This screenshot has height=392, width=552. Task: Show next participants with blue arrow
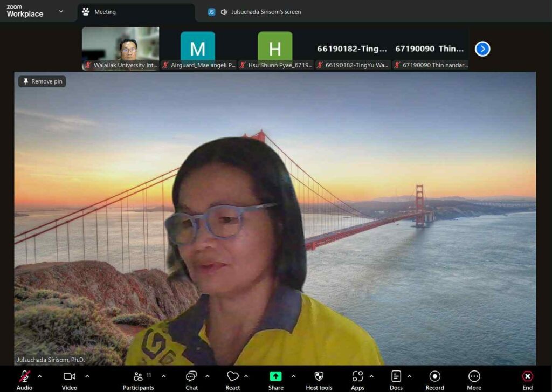pos(482,49)
